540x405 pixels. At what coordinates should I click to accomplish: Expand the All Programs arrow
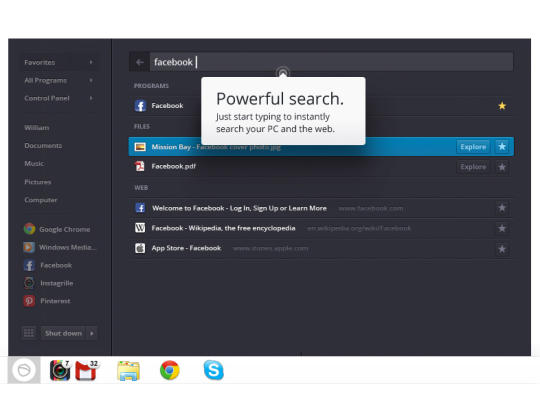click(x=91, y=80)
